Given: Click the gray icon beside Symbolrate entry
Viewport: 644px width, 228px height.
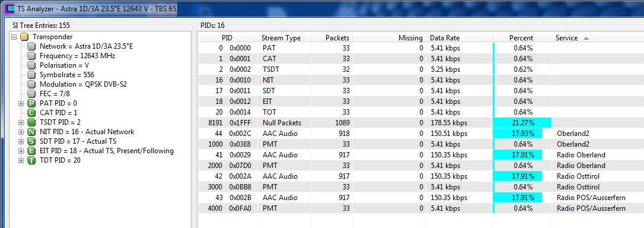Looking at the screenshot, I should point(31,75).
